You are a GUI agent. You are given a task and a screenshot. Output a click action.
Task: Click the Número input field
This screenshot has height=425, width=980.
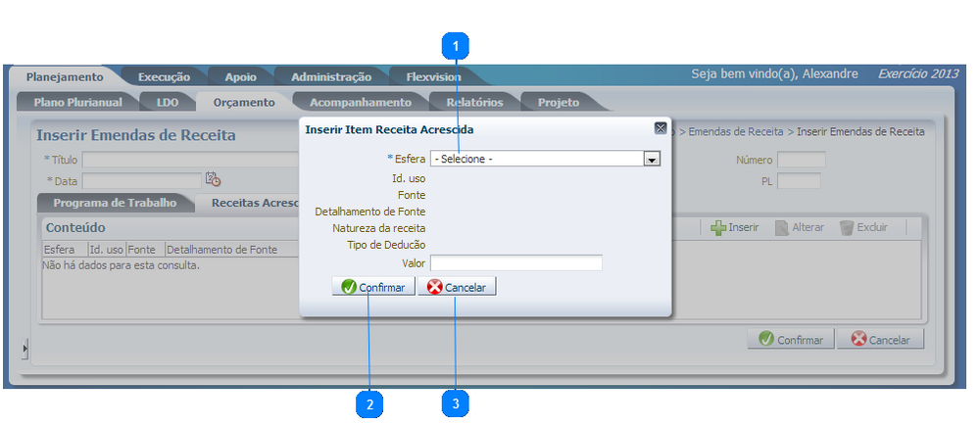[802, 160]
